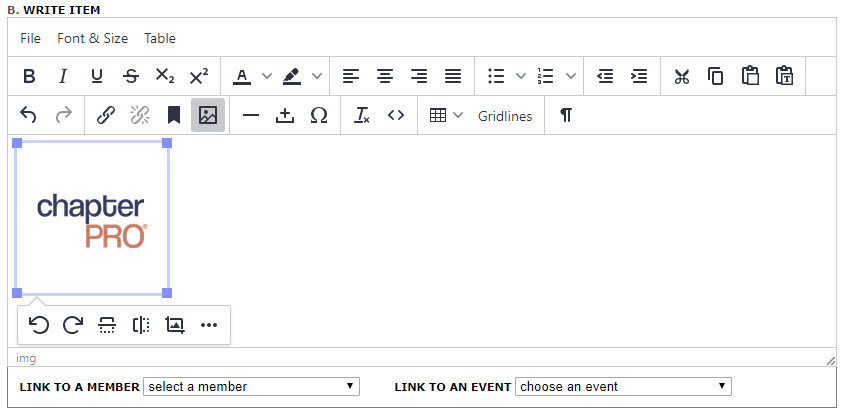Open the insert image tool
The width and height of the screenshot is (851, 415).
point(208,115)
